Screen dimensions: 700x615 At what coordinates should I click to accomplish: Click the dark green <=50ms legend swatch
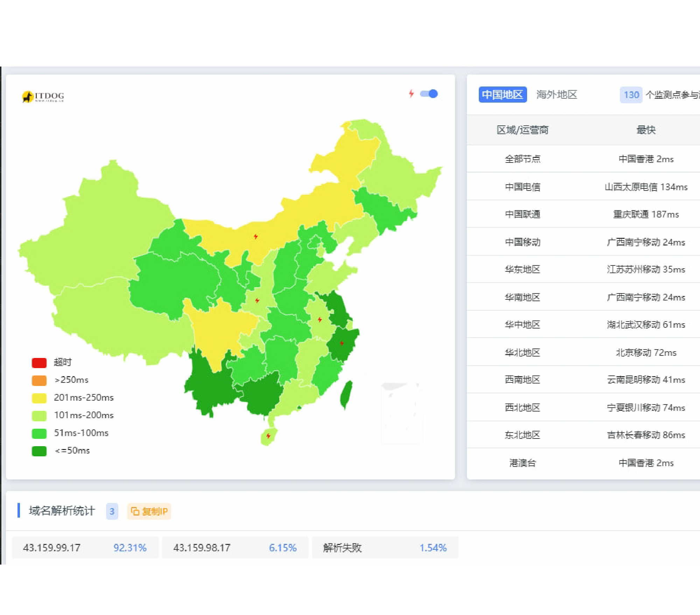[x=39, y=451]
